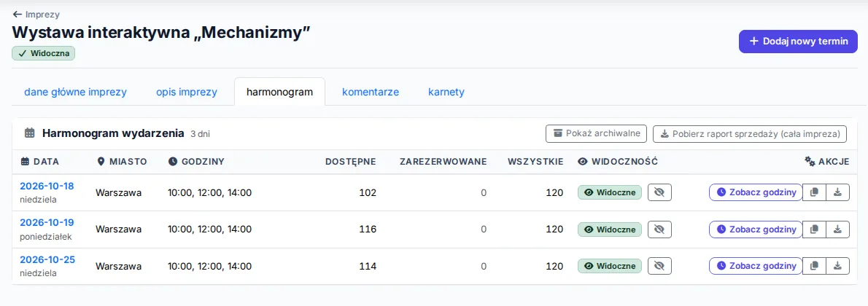Copy the 2026-10-25 date with duplicate icon

tap(814, 266)
